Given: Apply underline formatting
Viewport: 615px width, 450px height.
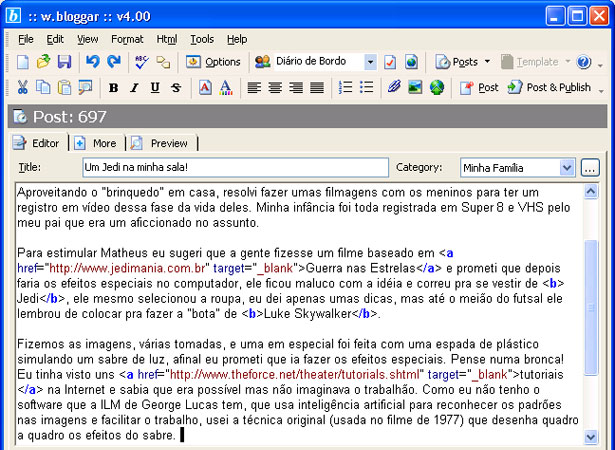Looking at the screenshot, I should pos(155,87).
